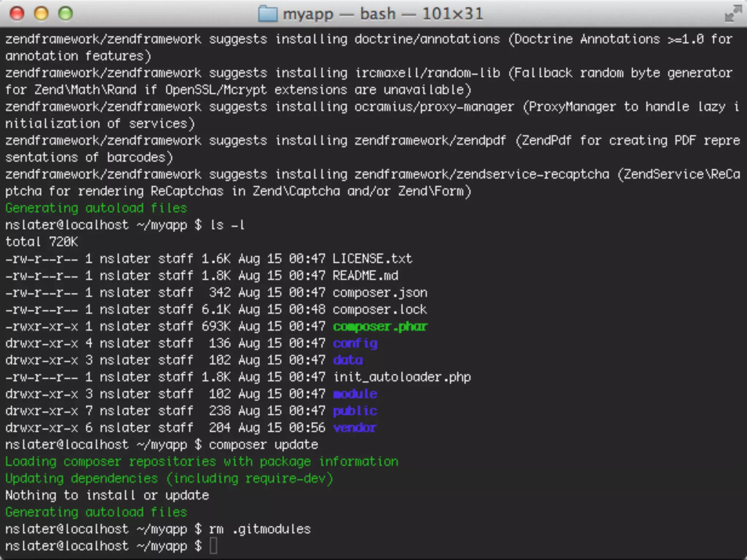Click the blue vendor directory name

coord(355,428)
